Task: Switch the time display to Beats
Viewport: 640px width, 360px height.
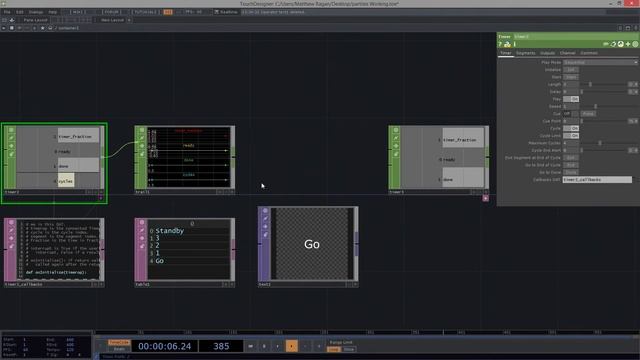Action: click(x=119, y=349)
